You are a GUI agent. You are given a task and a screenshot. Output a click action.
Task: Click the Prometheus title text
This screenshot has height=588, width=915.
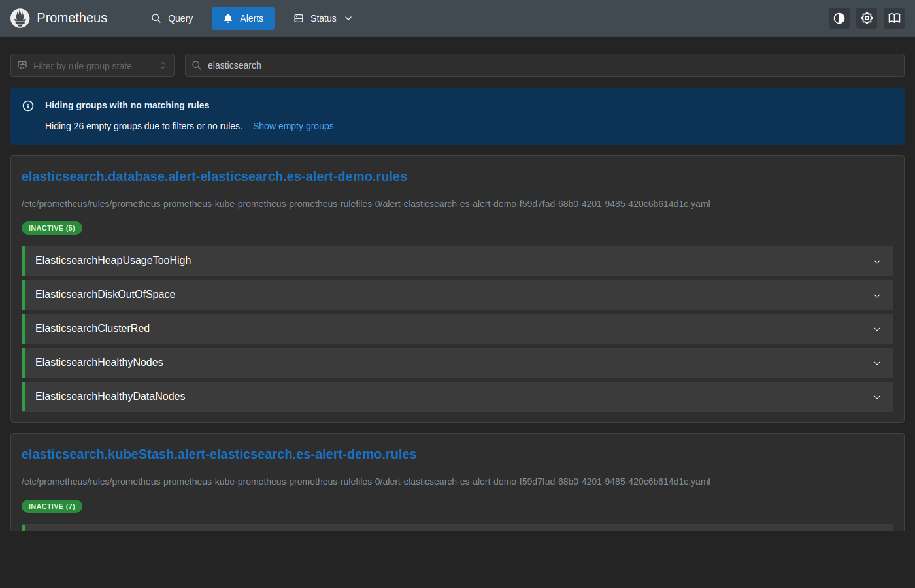pos(72,18)
